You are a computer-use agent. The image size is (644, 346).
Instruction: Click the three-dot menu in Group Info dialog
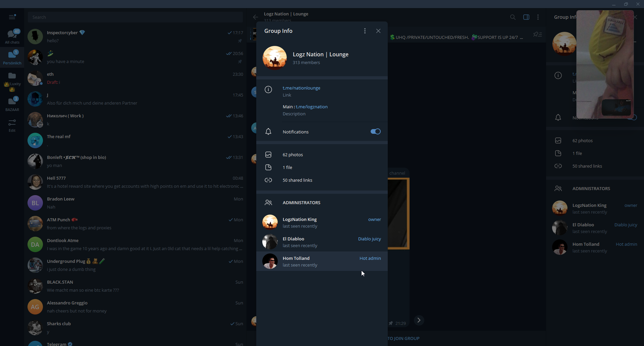point(365,31)
